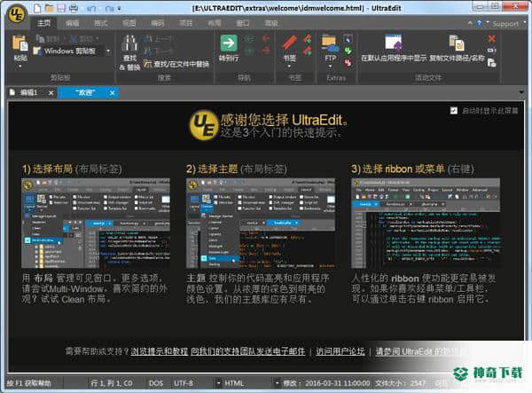The width and height of the screenshot is (532, 393).
Task: Switch to the 项目 ribbon tab
Action: coord(185,23)
